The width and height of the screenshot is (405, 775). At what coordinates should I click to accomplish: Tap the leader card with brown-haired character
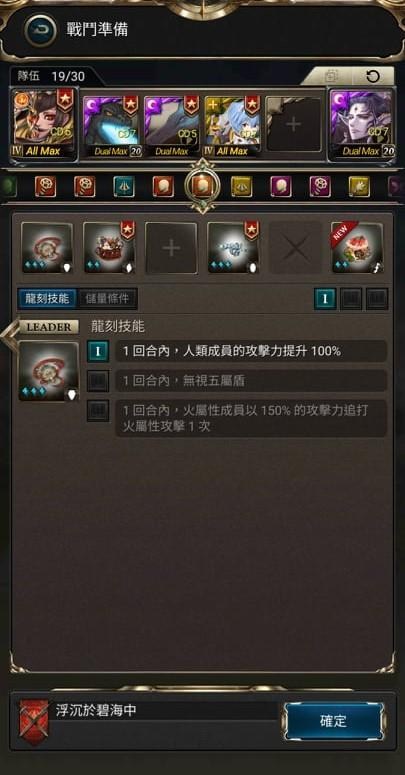point(44,124)
